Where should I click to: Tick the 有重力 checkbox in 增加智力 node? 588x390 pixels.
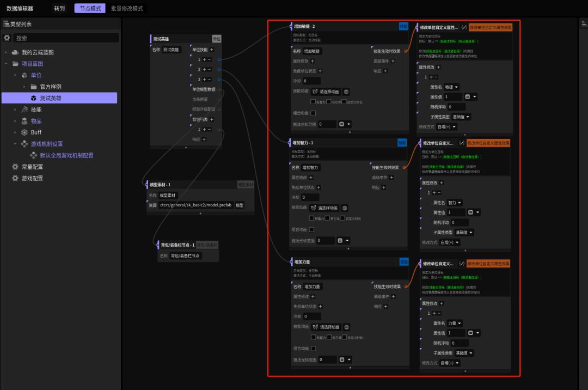pos(311,218)
